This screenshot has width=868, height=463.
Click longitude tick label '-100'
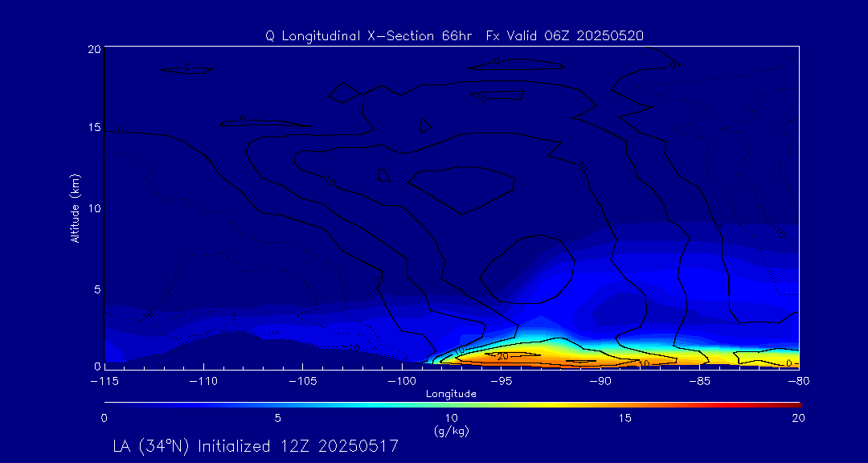[402, 381]
